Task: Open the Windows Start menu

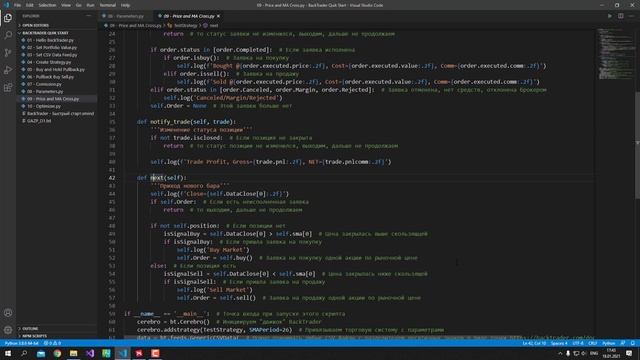Action: click(8, 353)
